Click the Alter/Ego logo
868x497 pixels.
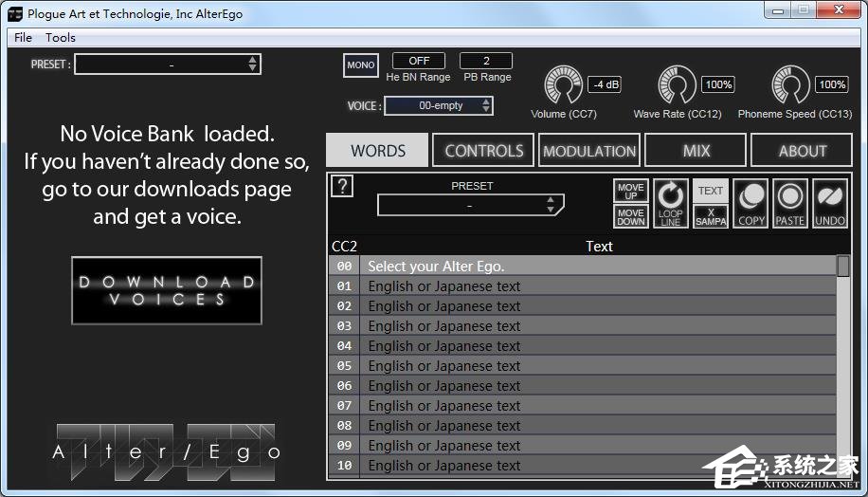coord(167,451)
